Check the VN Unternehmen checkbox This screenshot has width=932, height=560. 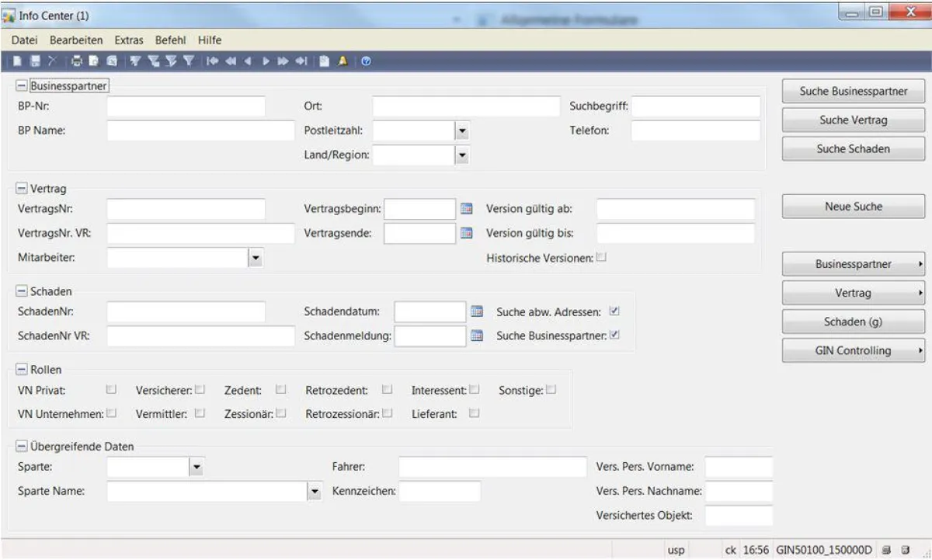coord(111,413)
